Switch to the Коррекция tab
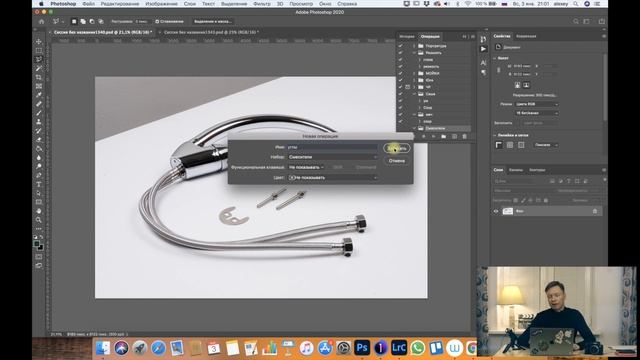Screen dimensions: 640x360 pos(526,36)
